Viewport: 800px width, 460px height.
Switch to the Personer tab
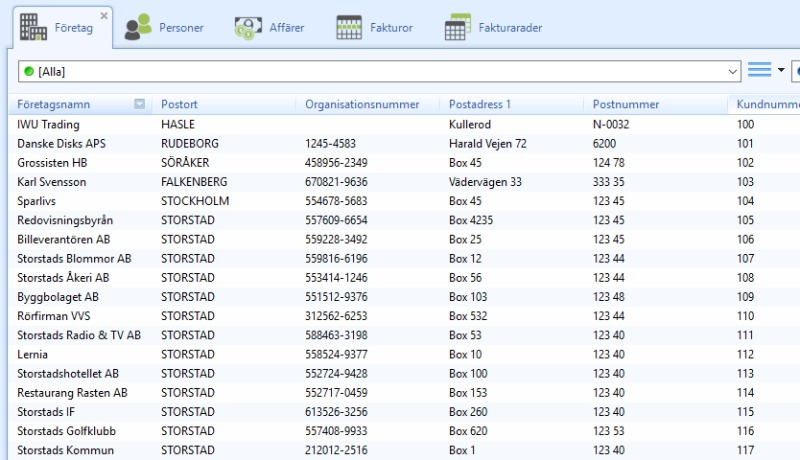point(164,28)
